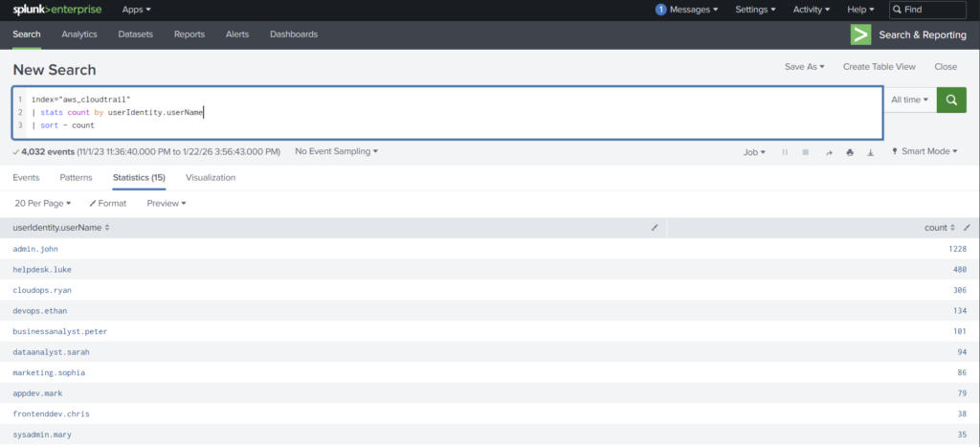980x447 pixels.
Task: Switch to the Visualization tab
Action: click(x=210, y=177)
